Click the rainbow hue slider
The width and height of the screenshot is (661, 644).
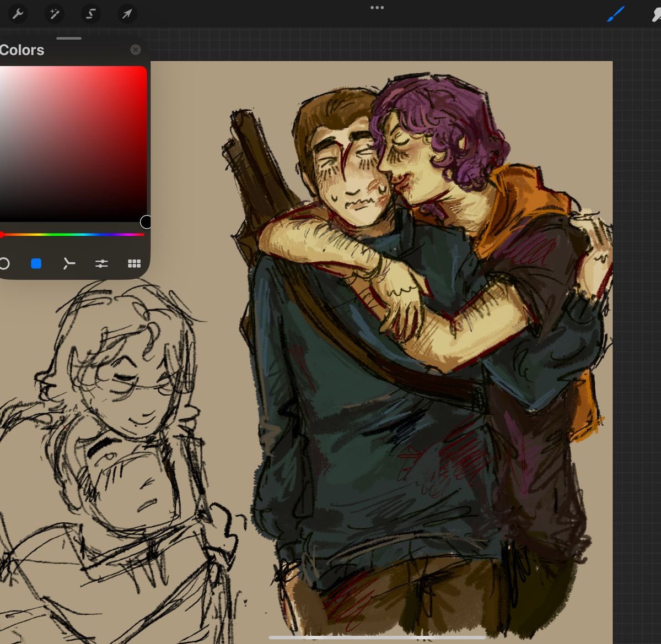pos(72,235)
